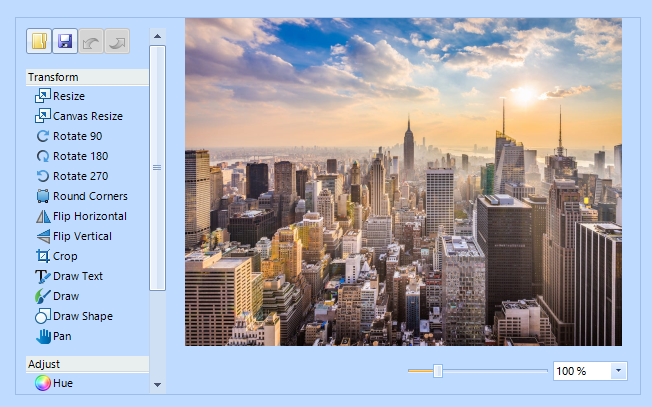The image size is (652, 407).
Task: Select the Draw Text tool icon
Action: coord(43,276)
